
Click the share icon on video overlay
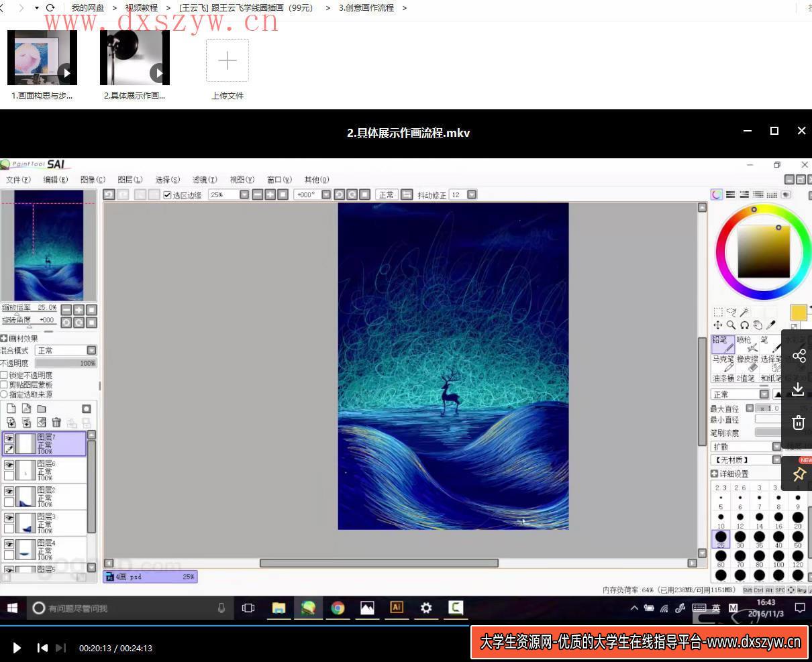[799, 356]
